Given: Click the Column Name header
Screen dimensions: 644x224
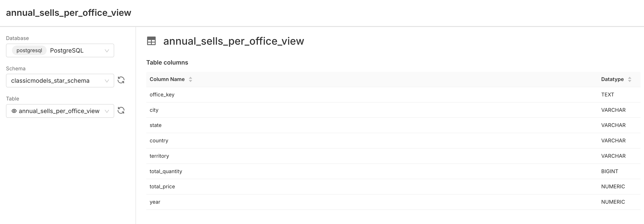Looking at the screenshot, I should pos(167,79).
